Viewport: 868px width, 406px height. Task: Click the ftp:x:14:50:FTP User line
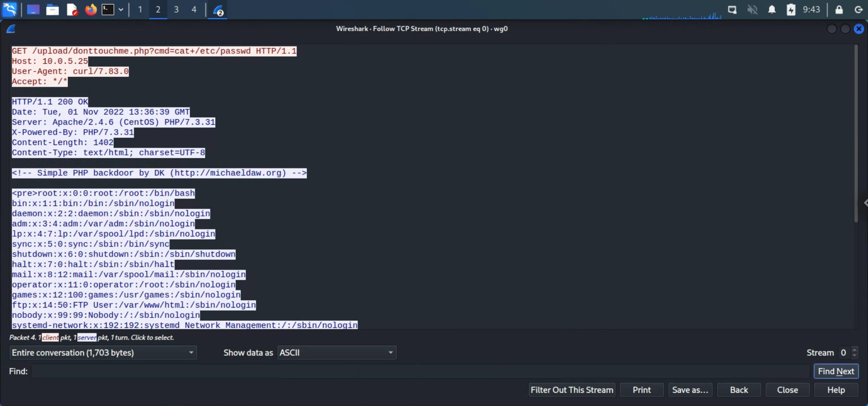click(134, 305)
